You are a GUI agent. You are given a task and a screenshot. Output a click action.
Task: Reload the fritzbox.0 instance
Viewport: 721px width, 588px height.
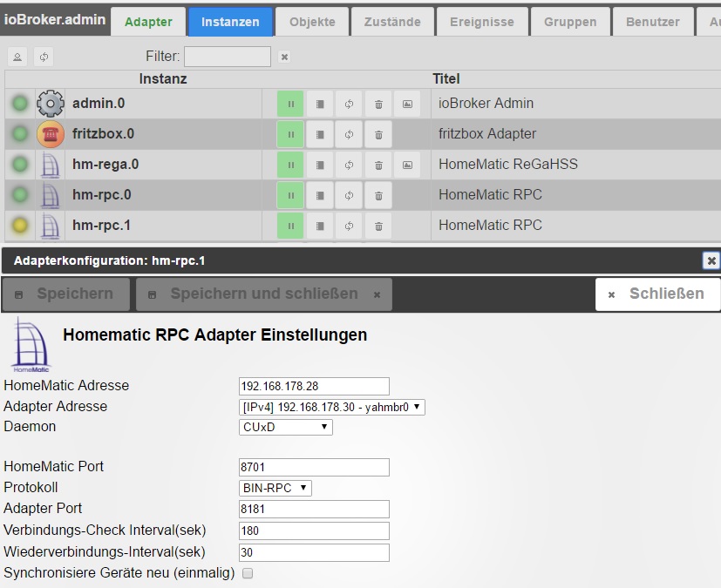pos(349,134)
